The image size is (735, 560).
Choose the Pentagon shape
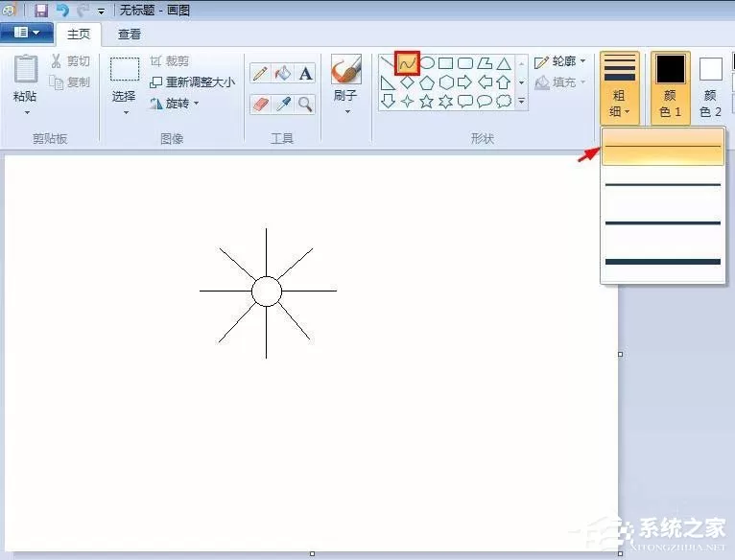coord(427,82)
